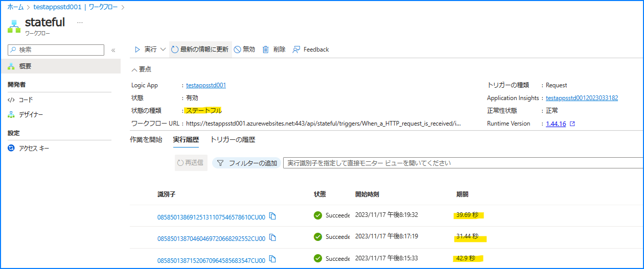Image resolution: width=644 pixels, height=269 pixels.
Task: Click succeeded status icon for 8:17:19 run
Action: tap(318, 237)
